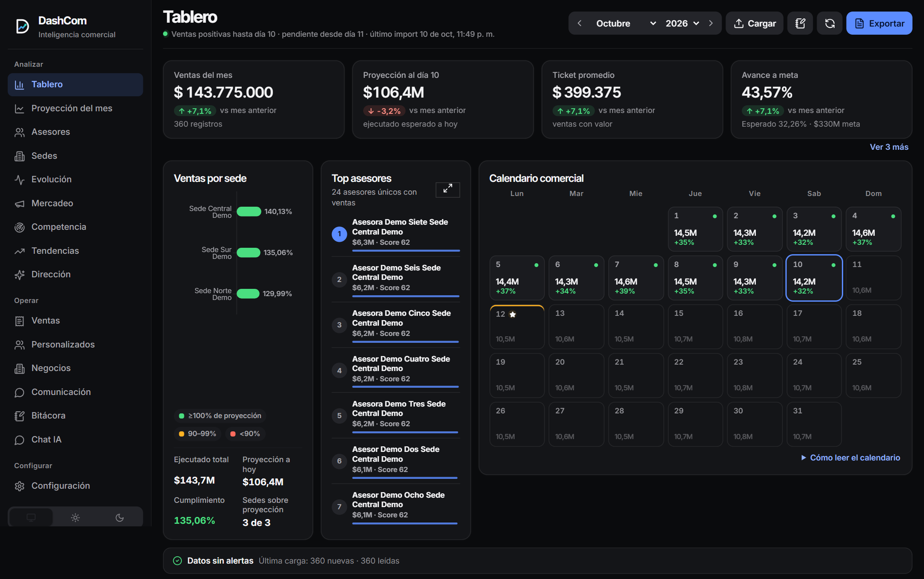The height and width of the screenshot is (579, 924).
Task: Open Configuración in the sidebar
Action: [x=75, y=486]
